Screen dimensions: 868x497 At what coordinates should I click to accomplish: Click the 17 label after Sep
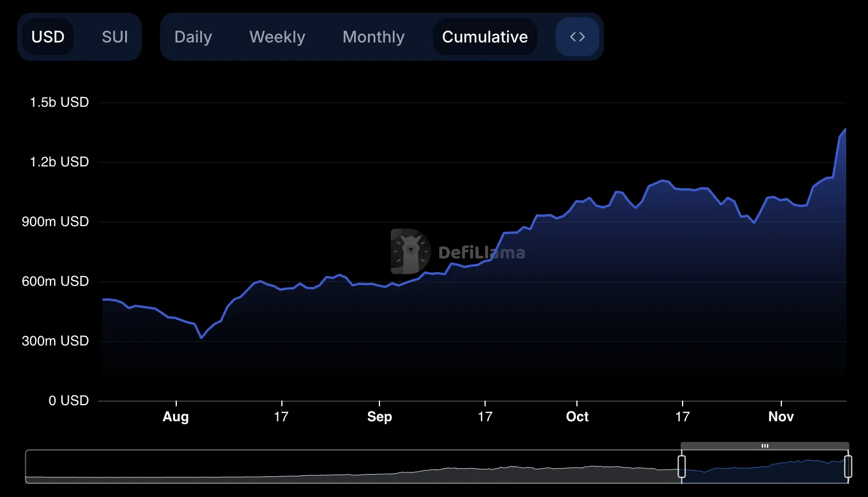click(x=485, y=417)
